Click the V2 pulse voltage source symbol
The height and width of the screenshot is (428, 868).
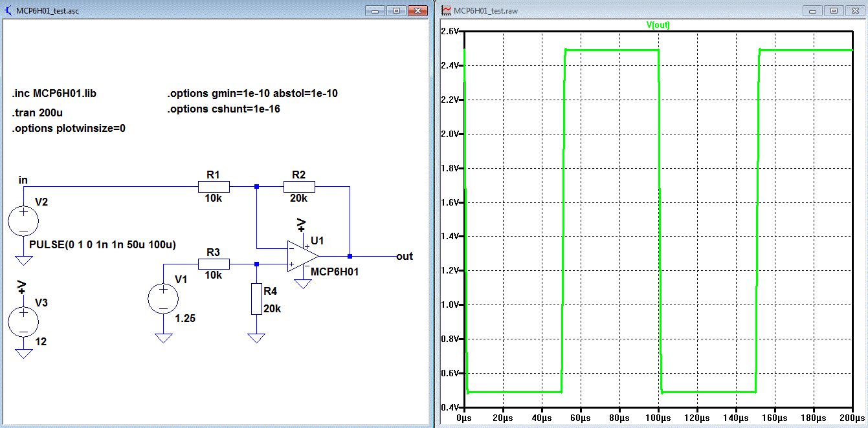[x=23, y=222]
